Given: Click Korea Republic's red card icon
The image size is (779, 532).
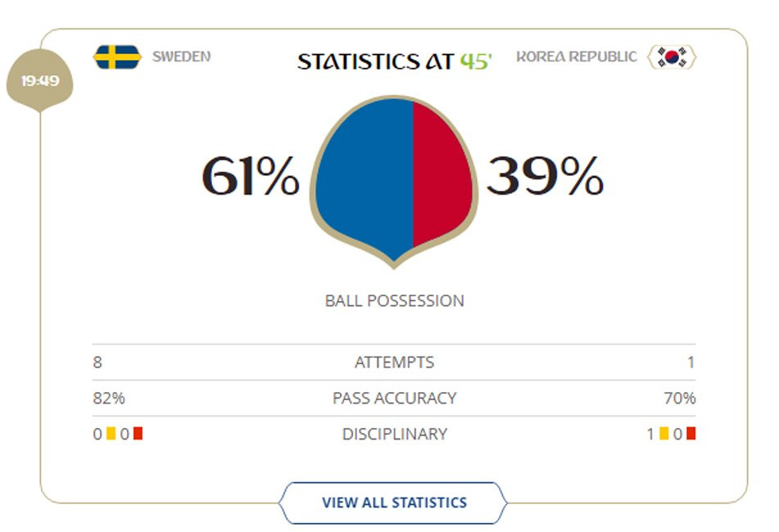Looking at the screenshot, I should click(691, 434).
